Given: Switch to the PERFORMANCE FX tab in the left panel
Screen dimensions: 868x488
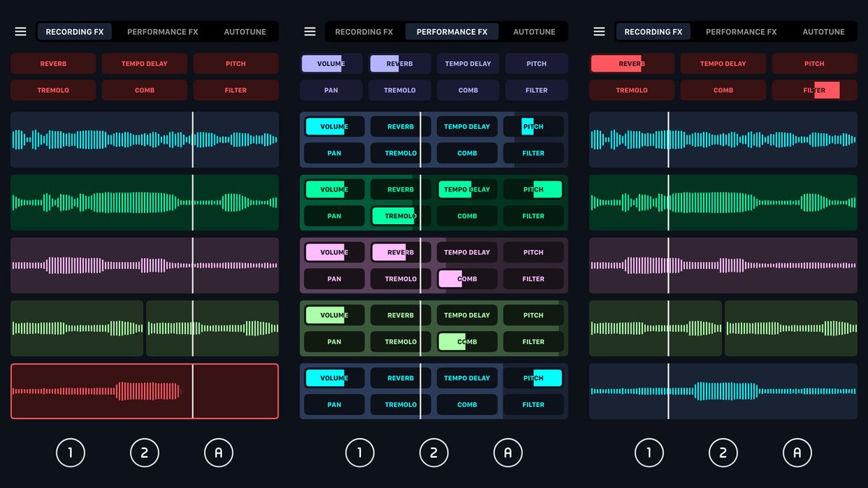Looking at the screenshot, I should 163,31.
